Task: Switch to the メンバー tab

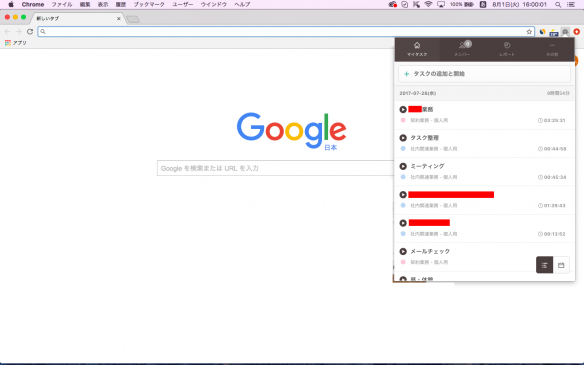Action: pos(462,49)
